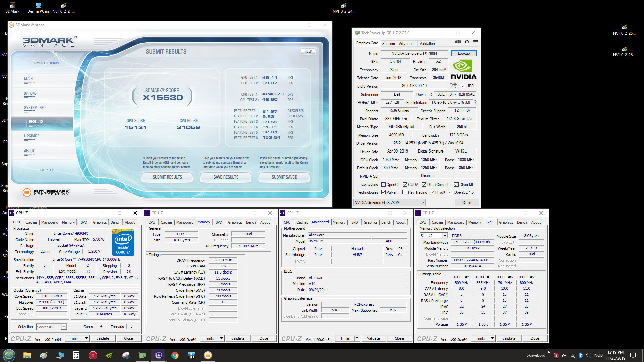The height and width of the screenshot is (362, 644).
Task: Open Action Center notification icon
Action: (633, 355)
